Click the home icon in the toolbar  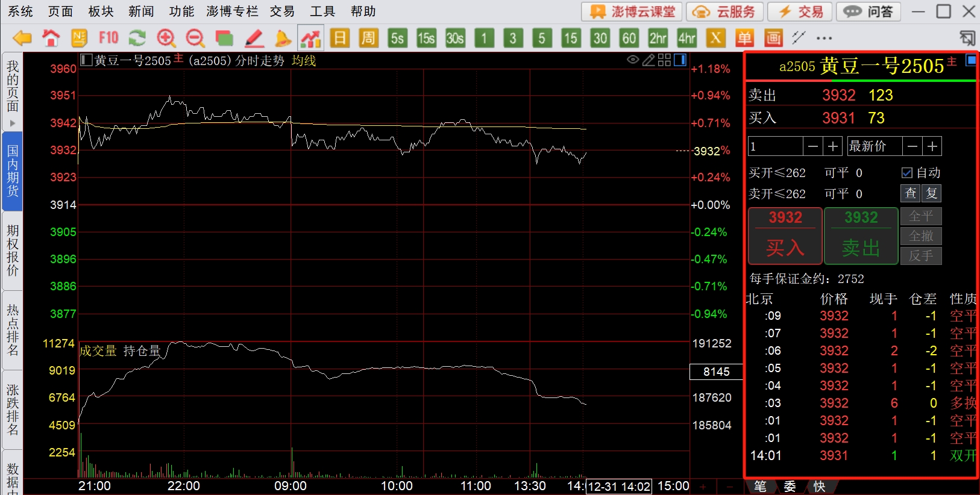51,39
